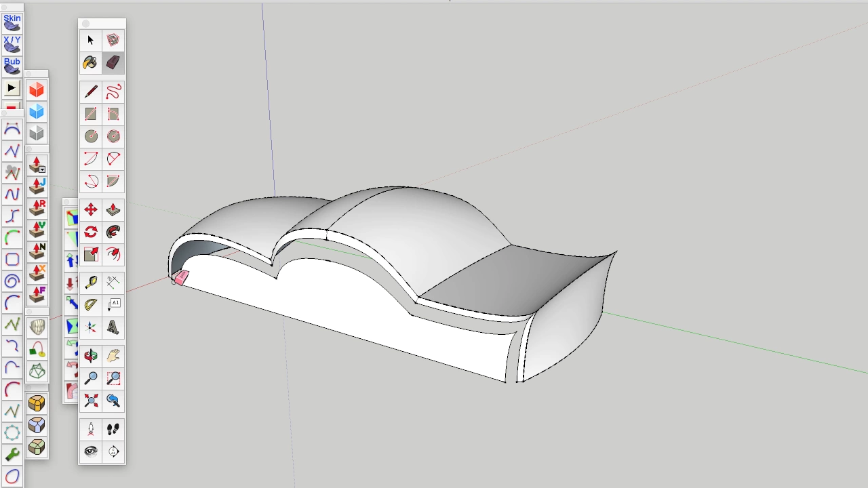The width and height of the screenshot is (868, 488).
Task: Click the green bevel cube icon
Action: (37, 447)
